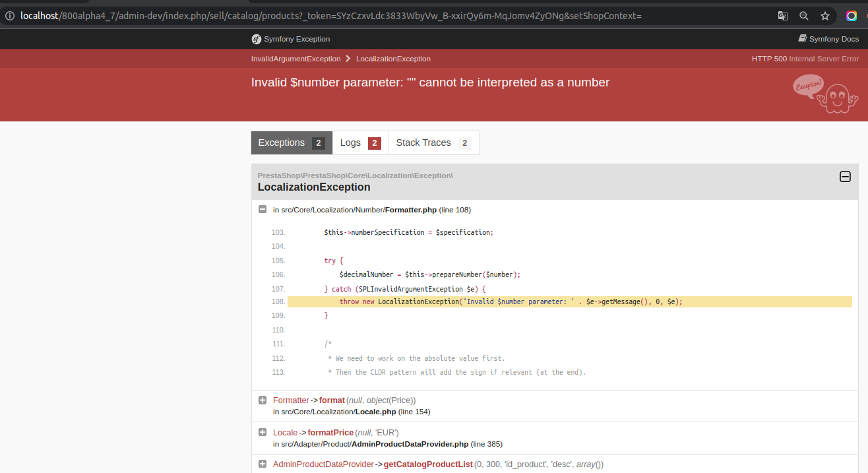Screen dimensions: 868x473
Task: Click the translate icon in address bar
Action: [x=782, y=15]
